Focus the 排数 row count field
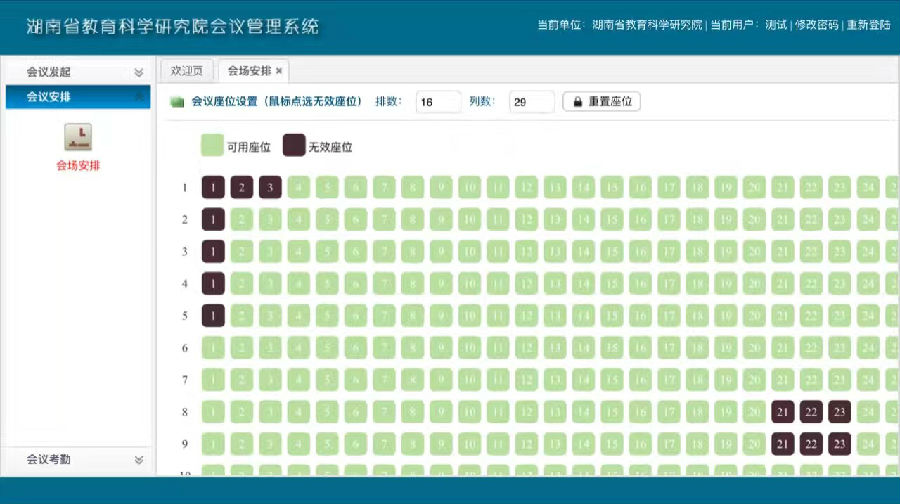 (x=438, y=102)
